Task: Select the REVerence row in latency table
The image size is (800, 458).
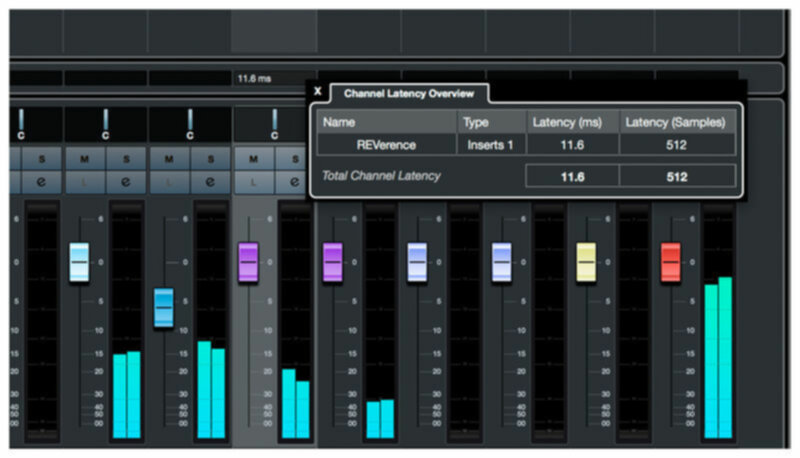Action: [x=387, y=145]
